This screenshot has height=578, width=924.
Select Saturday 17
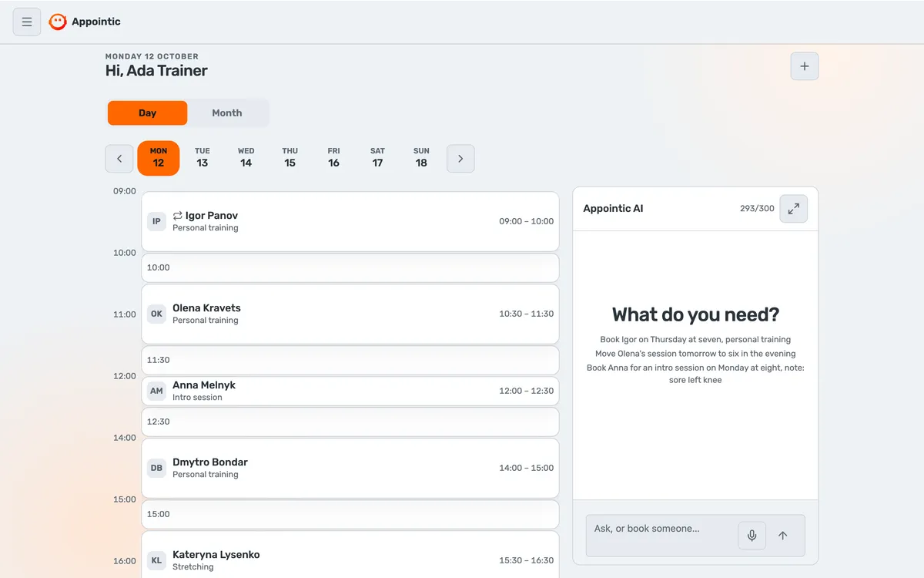point(377,158)
